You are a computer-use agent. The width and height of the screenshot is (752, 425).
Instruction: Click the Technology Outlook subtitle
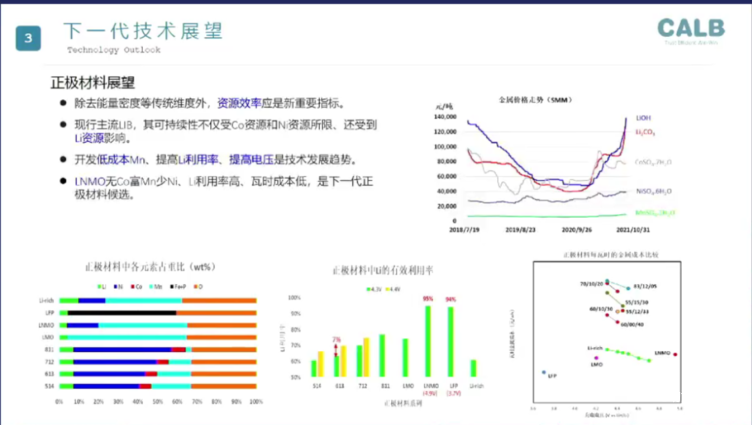[114, 50]
